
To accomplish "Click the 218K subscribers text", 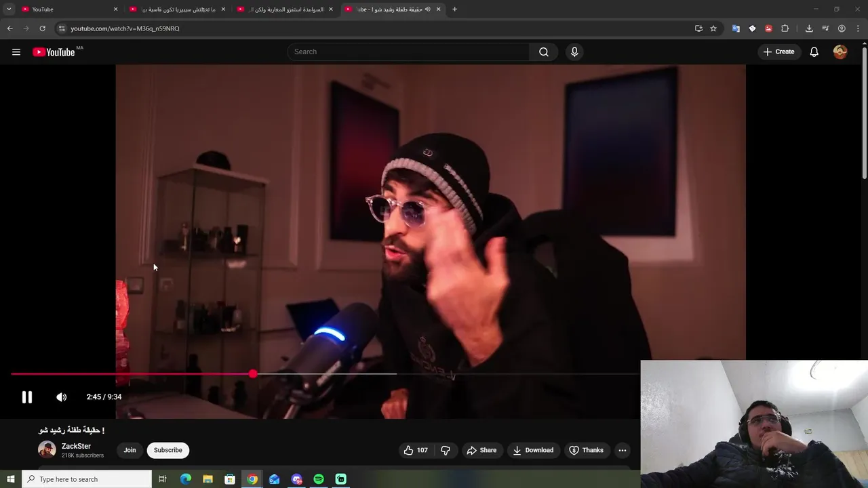I will pos(83,455).
